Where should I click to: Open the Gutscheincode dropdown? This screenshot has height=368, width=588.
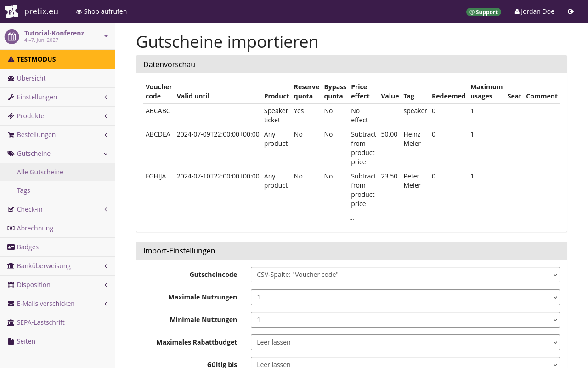(405, 275)
